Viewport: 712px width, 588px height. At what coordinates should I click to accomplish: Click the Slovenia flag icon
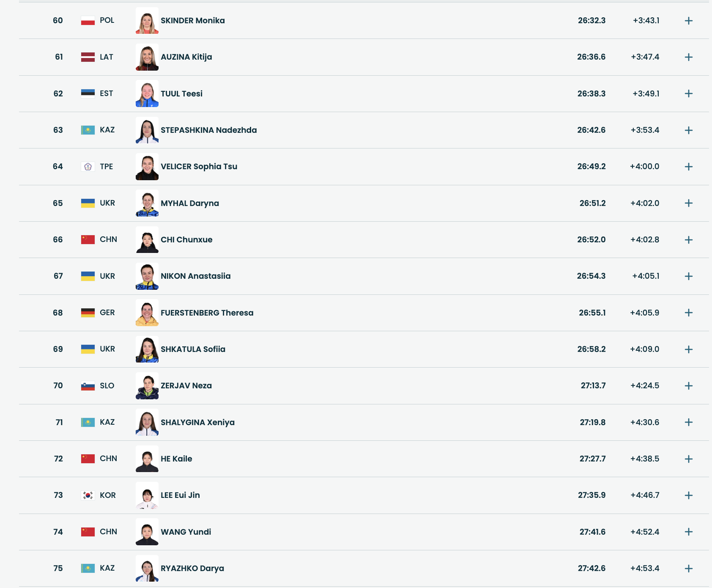pos(88,386)
